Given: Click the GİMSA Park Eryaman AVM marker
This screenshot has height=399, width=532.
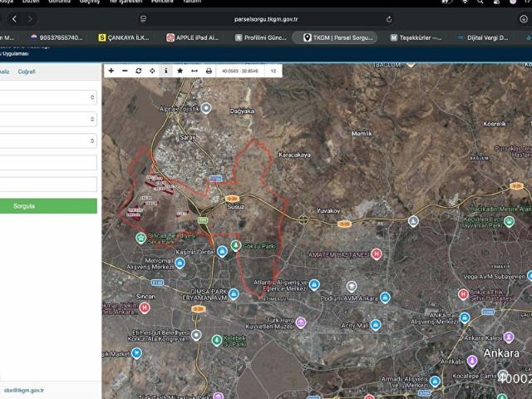Looking at the screenshot, I should coord(233,293).
